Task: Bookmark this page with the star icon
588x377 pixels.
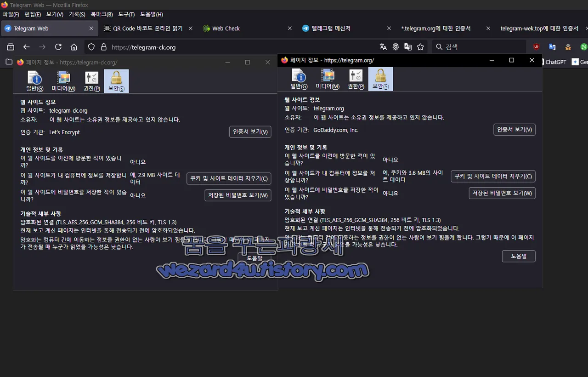Action: [x=420, y=47]
